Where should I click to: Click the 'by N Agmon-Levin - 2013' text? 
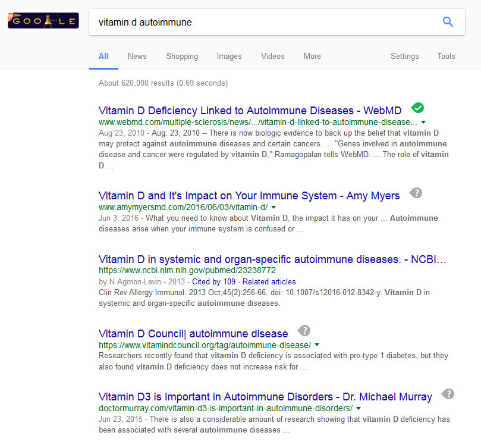[142, 281]
